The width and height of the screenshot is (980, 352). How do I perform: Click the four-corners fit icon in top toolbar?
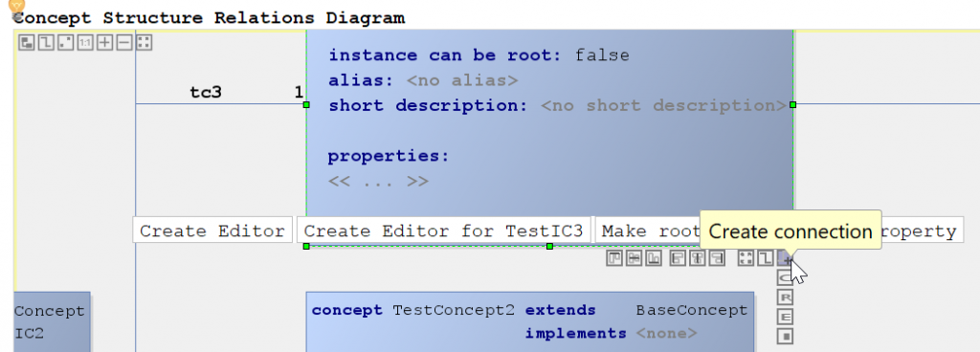(x=145, y=42)
